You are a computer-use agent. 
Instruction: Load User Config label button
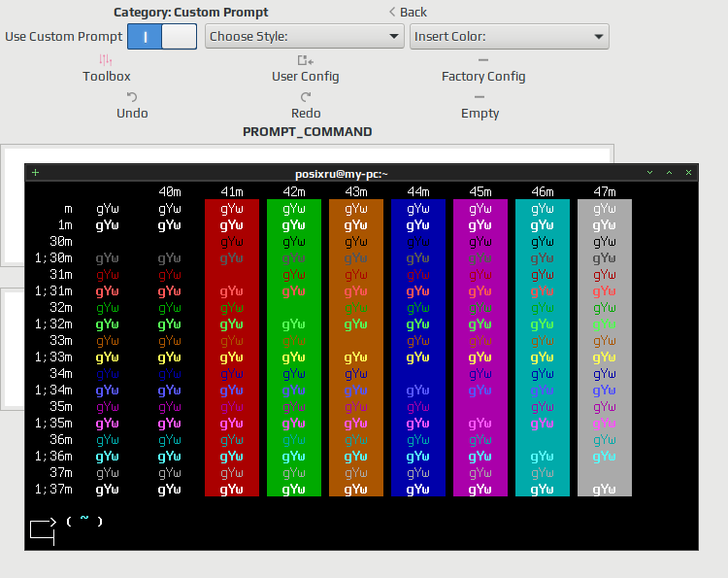point(306,76)
